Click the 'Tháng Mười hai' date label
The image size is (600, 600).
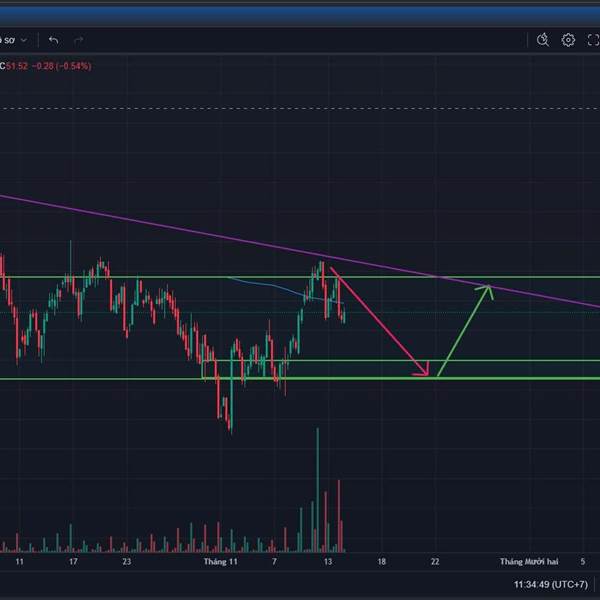529,561
